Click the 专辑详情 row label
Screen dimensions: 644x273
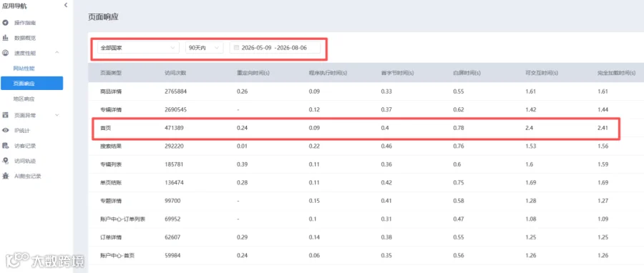coord(111,110)
